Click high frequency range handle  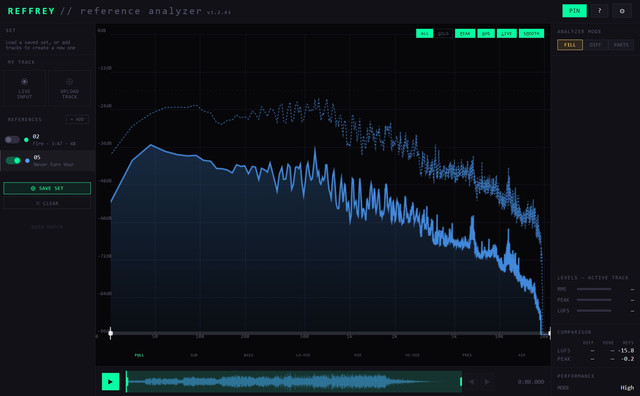[549, 333]
